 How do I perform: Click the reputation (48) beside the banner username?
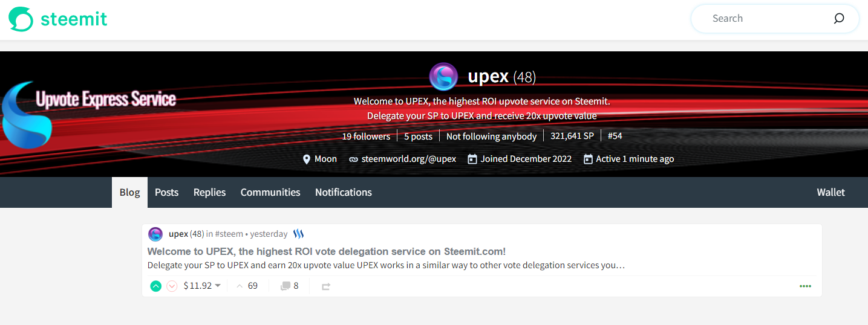tap(524, 77)
